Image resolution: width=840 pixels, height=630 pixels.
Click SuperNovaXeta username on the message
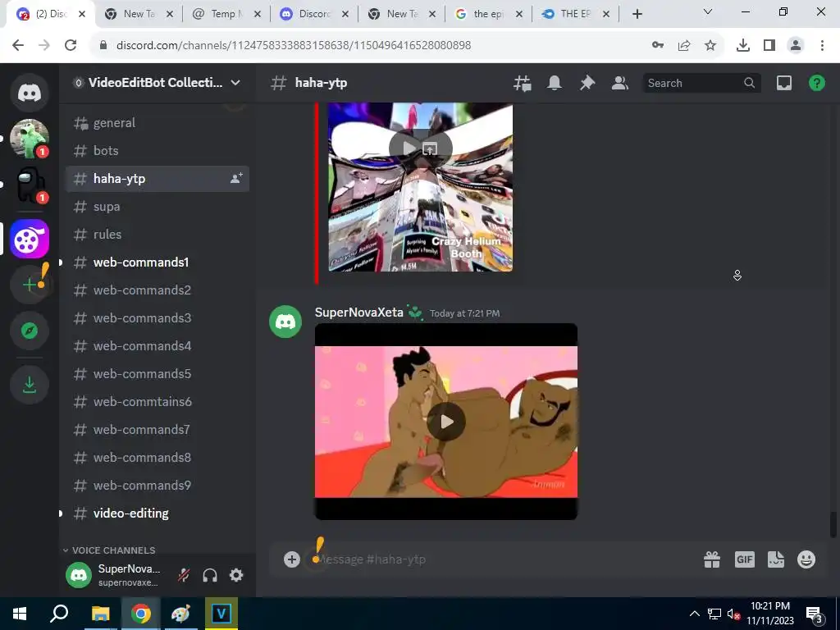point(359,313)
